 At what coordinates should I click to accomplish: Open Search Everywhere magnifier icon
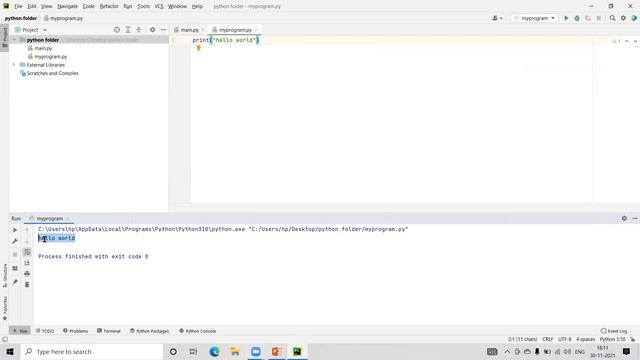click(612, 18)
